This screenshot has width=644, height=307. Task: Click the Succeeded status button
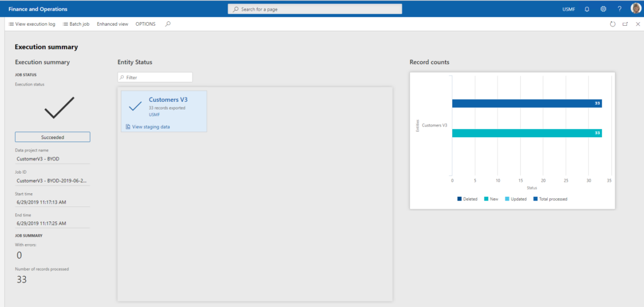[x=53, y=137]
